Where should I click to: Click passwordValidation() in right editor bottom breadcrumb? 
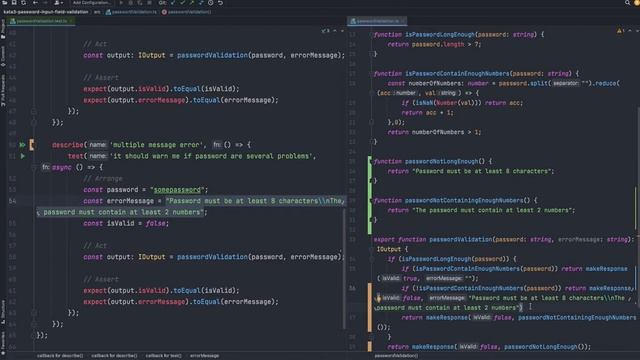(x=396, y=356)
